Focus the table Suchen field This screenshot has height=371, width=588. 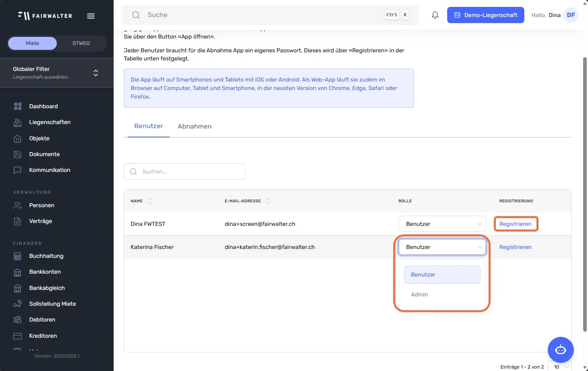185,172
